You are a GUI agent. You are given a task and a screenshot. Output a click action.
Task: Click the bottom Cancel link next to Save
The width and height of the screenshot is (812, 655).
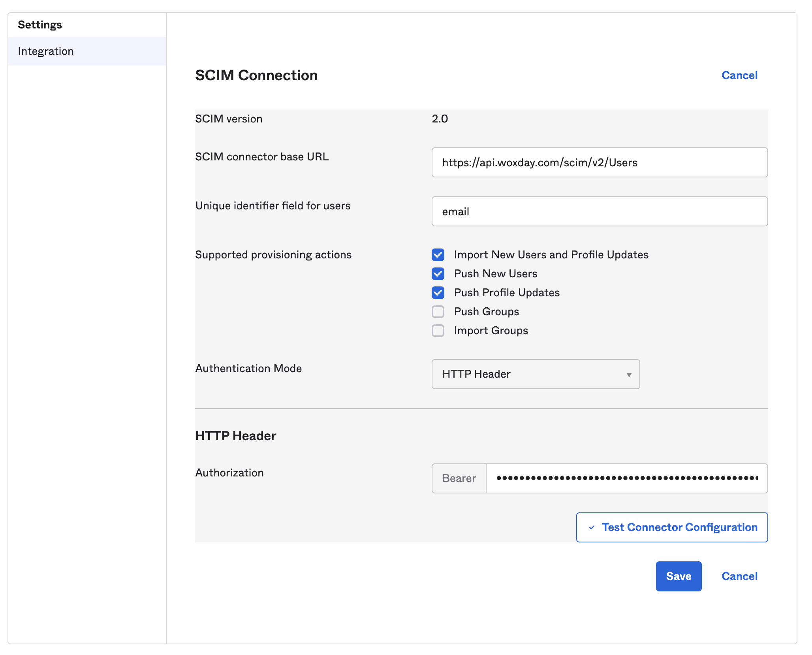tap(739, 576)
